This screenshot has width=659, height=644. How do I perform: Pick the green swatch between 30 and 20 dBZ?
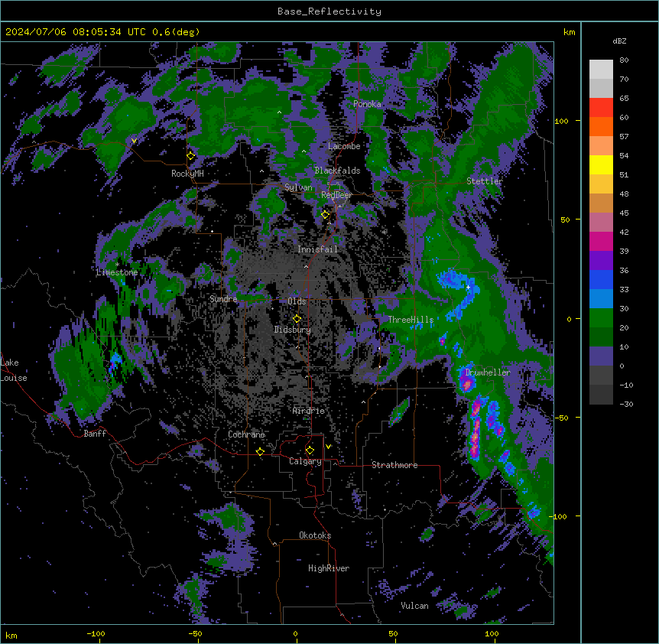click(x=601, y=318)
